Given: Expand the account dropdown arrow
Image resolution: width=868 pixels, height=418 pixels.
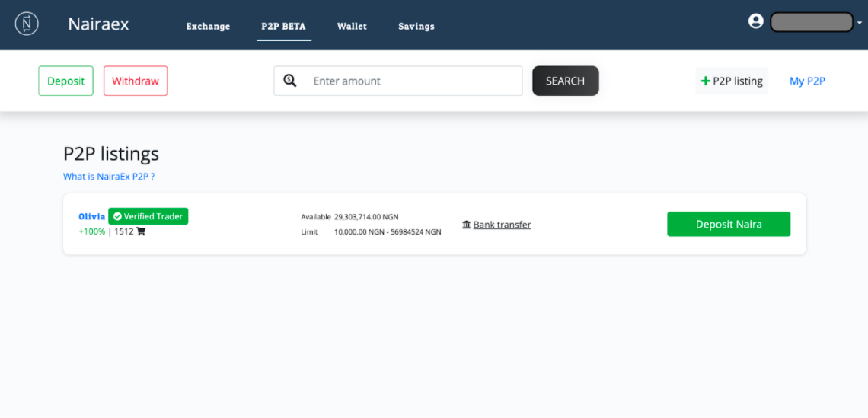Looking at the screenshot, I should (859, 24).
